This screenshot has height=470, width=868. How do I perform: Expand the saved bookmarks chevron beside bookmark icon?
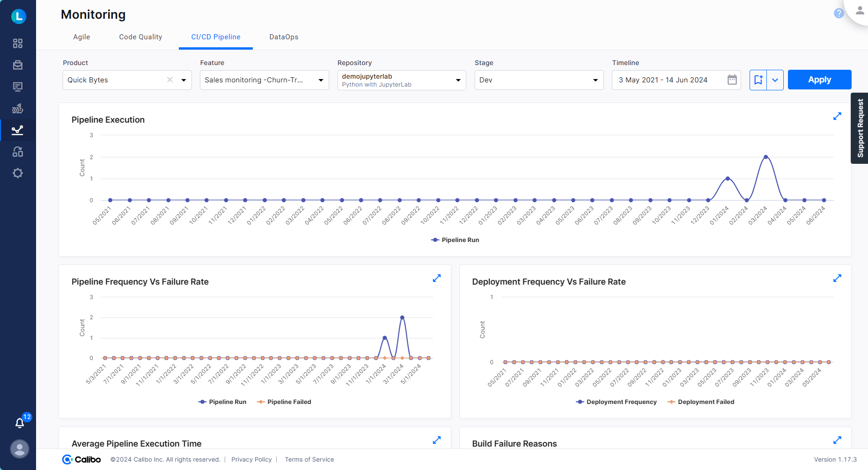pos(776,80)
